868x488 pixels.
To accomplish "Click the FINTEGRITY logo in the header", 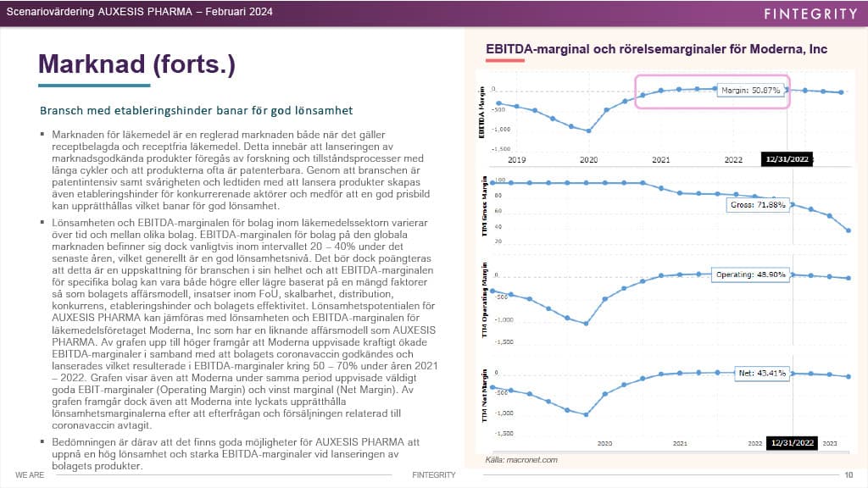I will pos(811,14).
